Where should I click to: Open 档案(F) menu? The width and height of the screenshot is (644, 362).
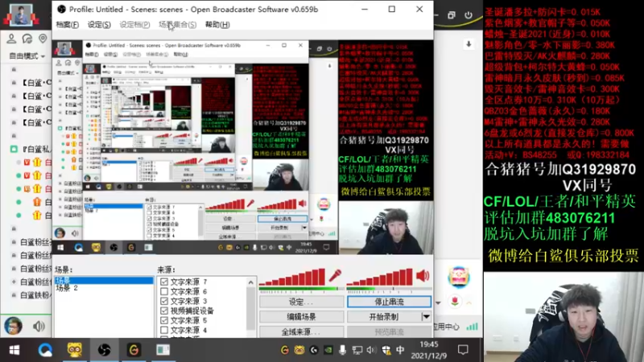[x=67, y=25]
